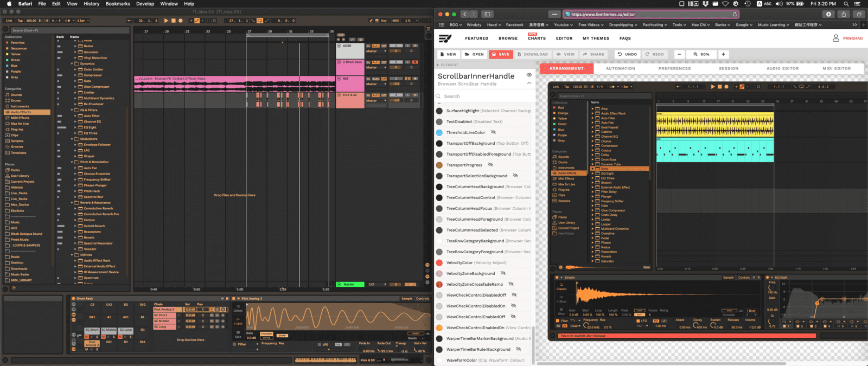Zoom out with the minus button
Image resolution: width=868 pixels, height=366 pixels.
[x=679, y=54]
